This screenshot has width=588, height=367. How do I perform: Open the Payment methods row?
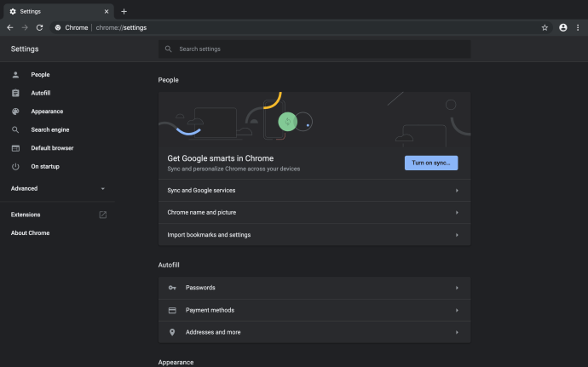(x=314, y=311)
